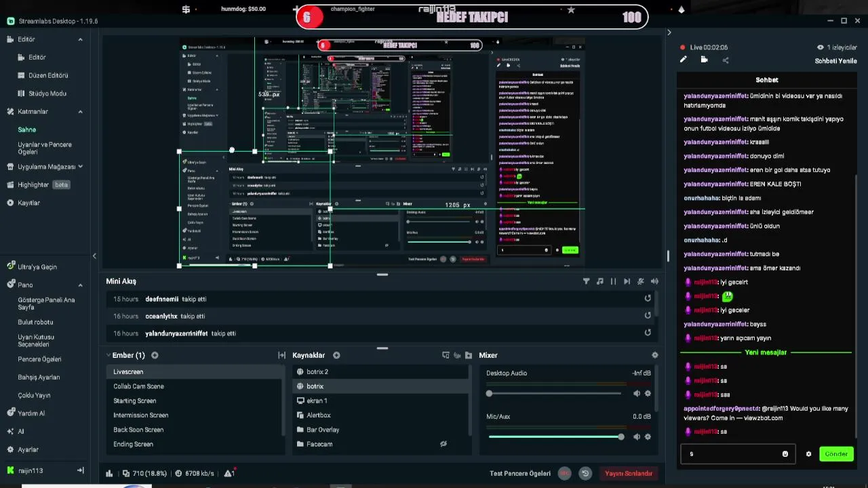The width and height of the screenshot is (868, 488).
Task: Click the Mic/Aux volume slider
Action: (555, 436)
